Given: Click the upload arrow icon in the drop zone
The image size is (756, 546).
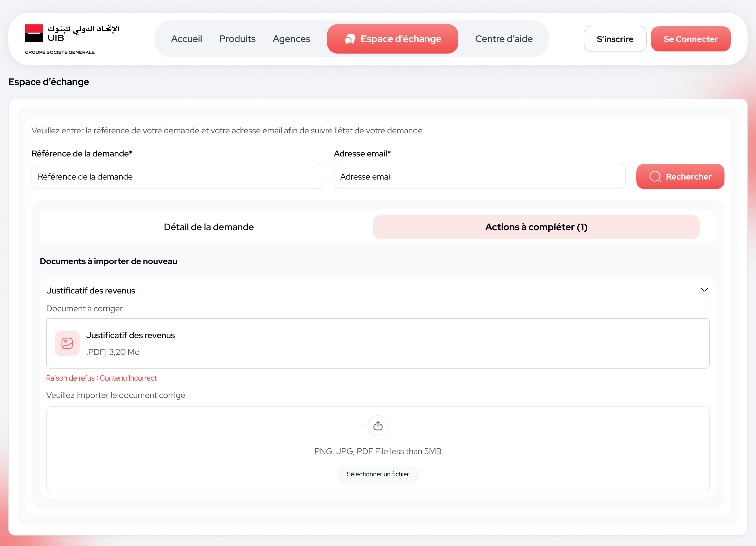Looking at the screenshot, I should [378, 426].
